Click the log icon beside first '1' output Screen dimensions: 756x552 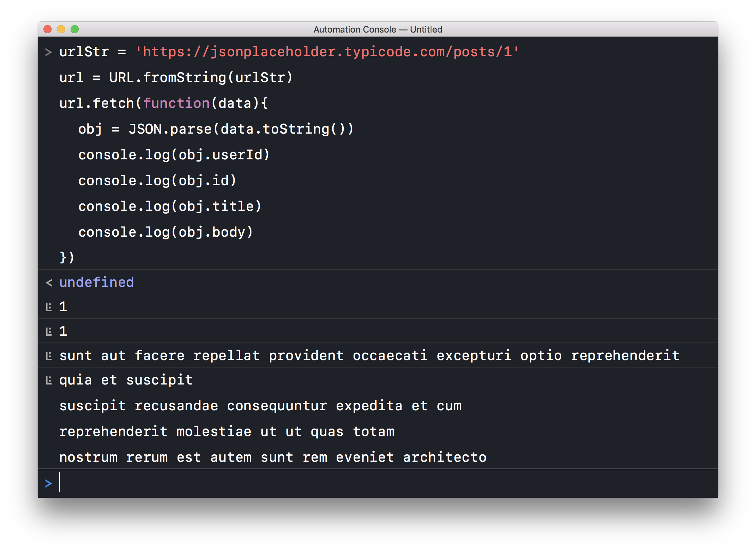coord(49,307)
